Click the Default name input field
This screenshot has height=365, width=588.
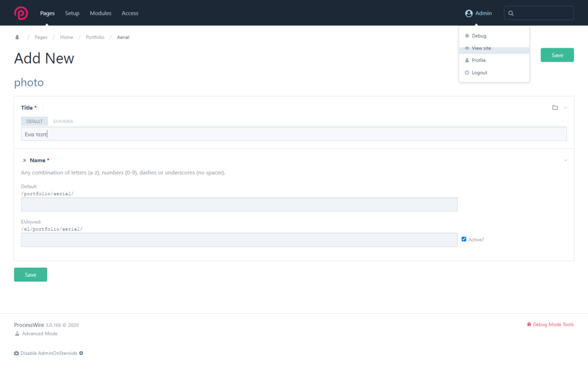pos(239,204)
